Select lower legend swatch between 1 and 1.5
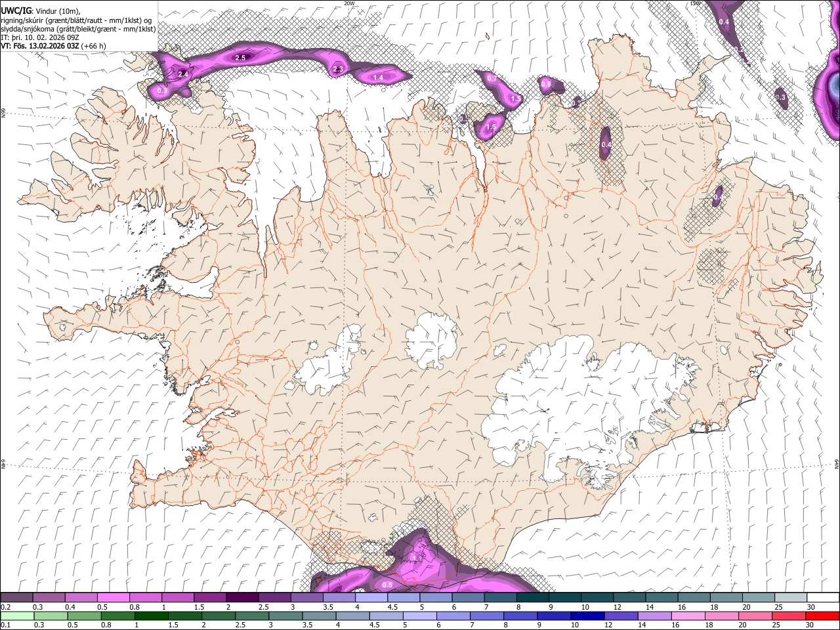840x630 pixels. [152, 616]
